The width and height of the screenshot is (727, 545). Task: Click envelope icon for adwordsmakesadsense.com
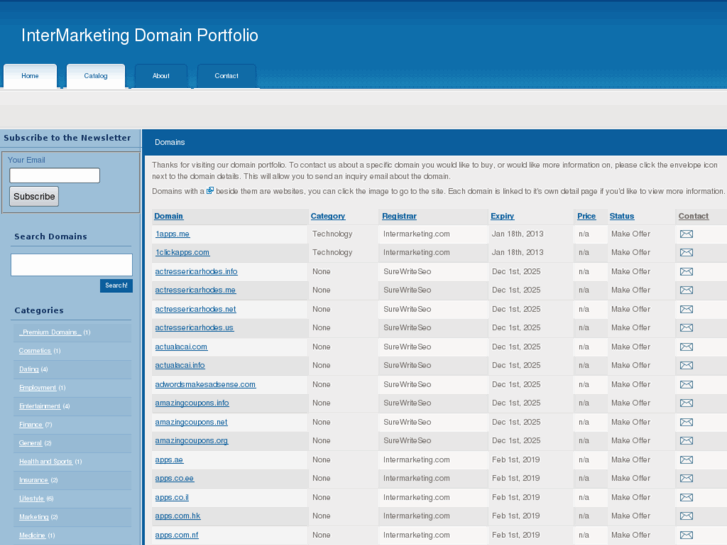click(686, 384)
